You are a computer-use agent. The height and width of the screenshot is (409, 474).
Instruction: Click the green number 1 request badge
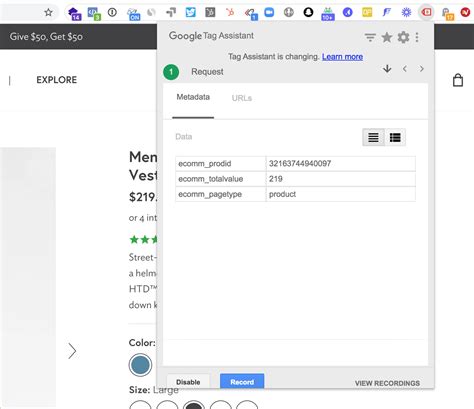[x=171, y=72]
